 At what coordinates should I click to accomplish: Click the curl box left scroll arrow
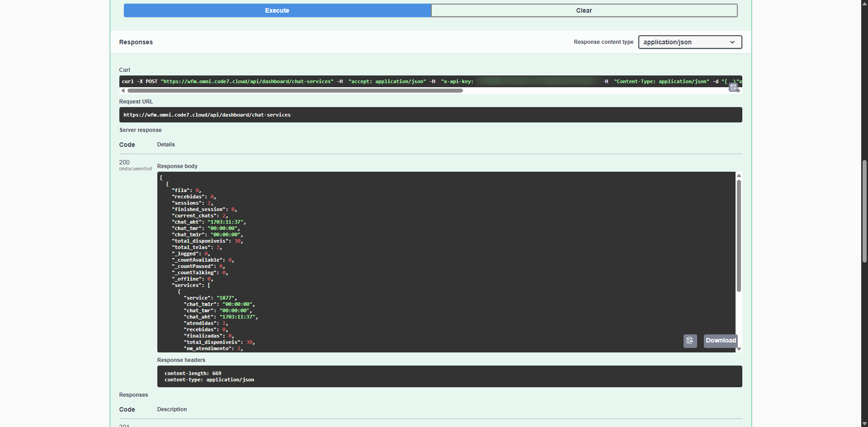tap(123, 91)
